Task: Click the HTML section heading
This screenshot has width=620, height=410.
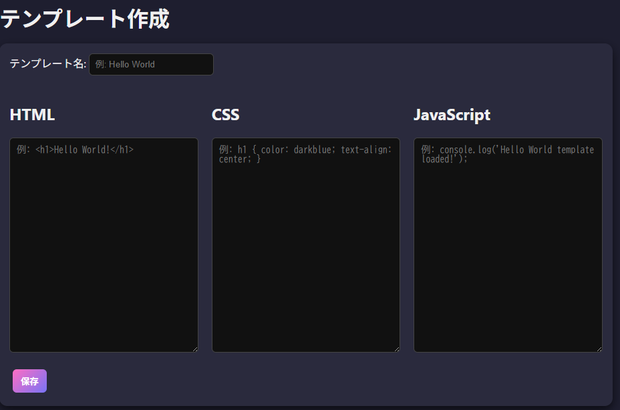Action: coord(32,115)
